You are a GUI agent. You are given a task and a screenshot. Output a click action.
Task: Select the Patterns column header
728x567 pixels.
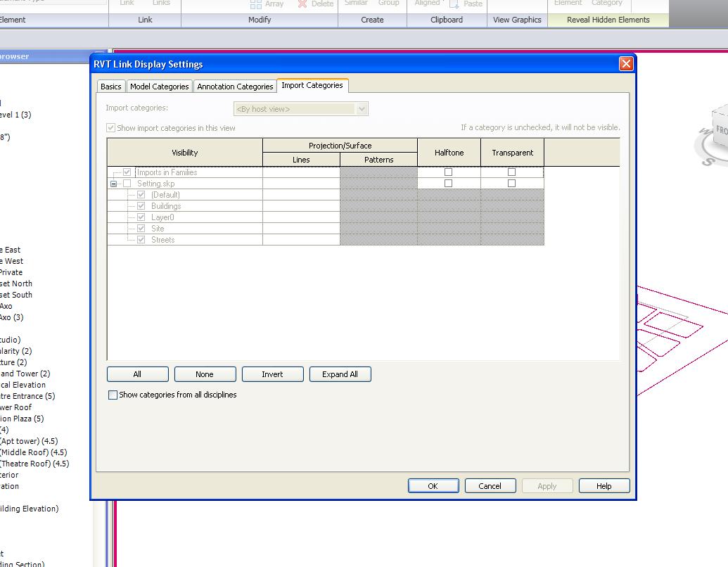pyautogui.click(x=379, y=159)
